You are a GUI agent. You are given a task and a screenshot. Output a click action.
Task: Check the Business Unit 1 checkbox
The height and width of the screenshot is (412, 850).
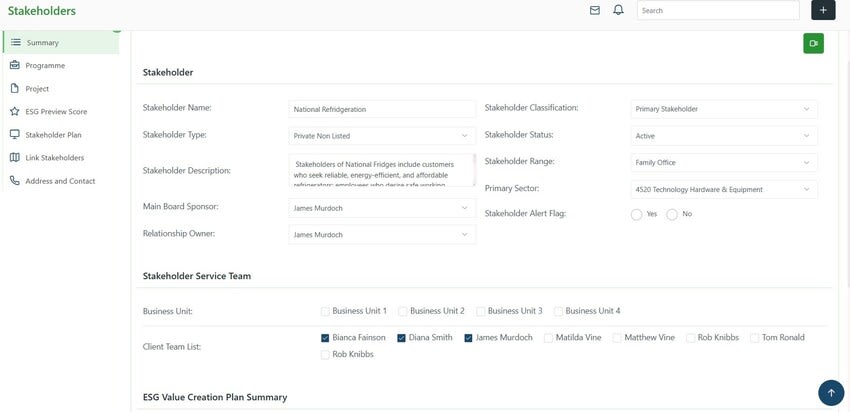pyautogui.click(x=325, y=311)
